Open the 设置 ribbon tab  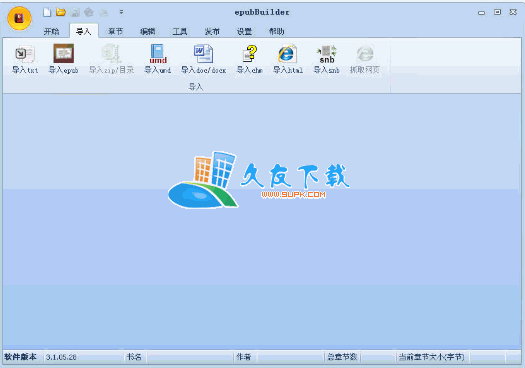point(244,31)
